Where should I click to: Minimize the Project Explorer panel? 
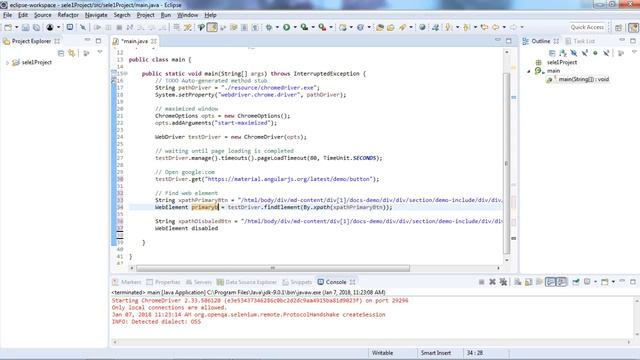point(87,40)
